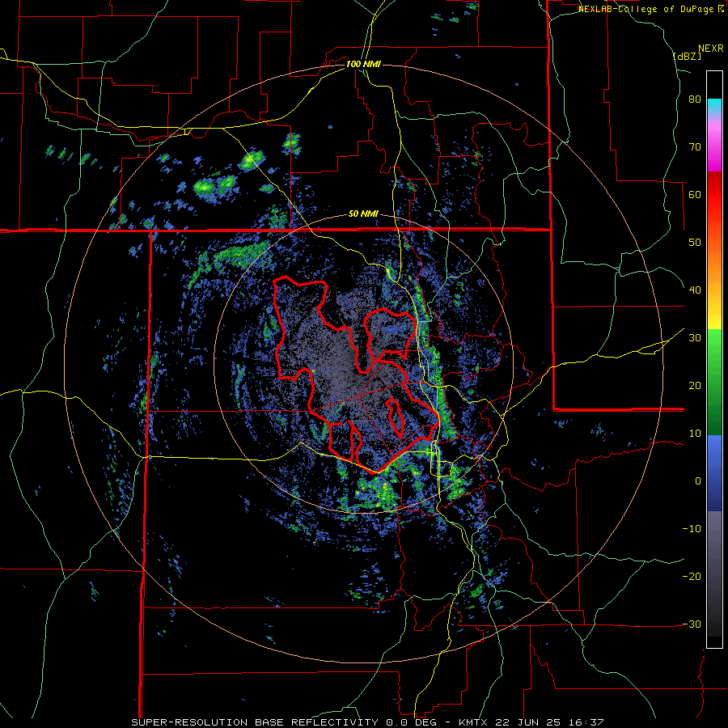This screenshot has height=728, width=728.
Task: Click the -10 value on the dBZ scale
Action: tap(692, 529)
